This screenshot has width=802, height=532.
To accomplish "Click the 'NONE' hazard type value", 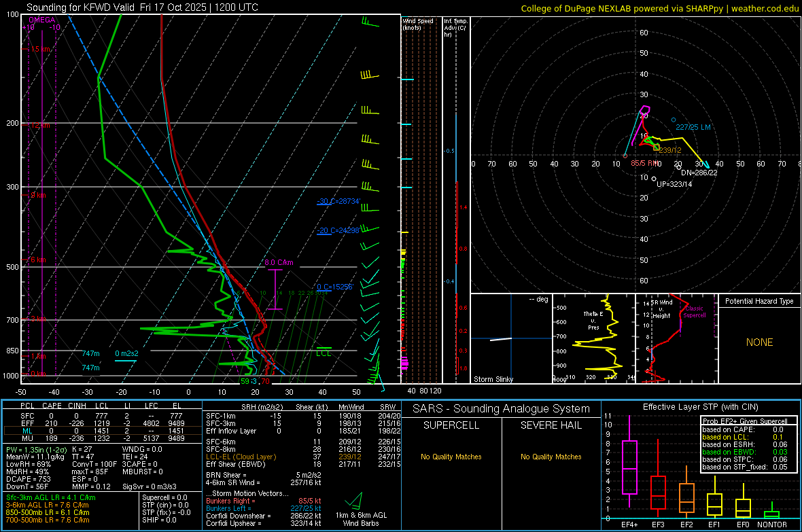I will point(760,342).
